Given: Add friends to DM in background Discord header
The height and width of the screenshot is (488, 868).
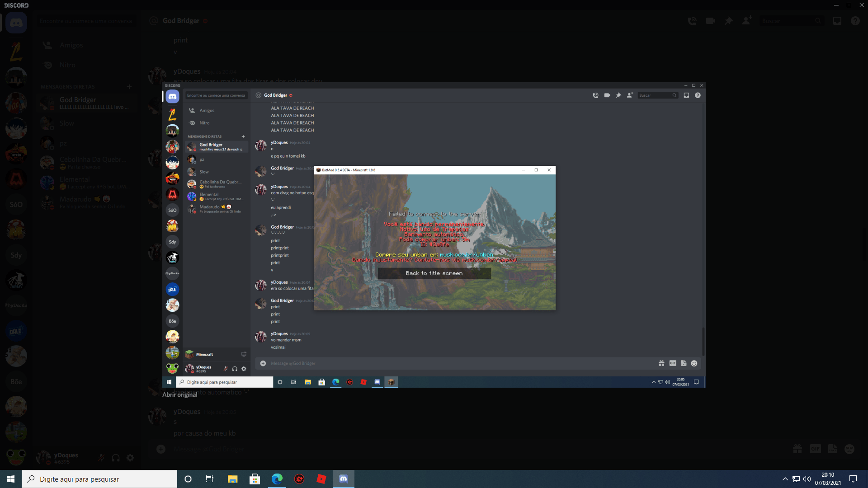Looking at the screenshot, I should click(x=747, y=21).
